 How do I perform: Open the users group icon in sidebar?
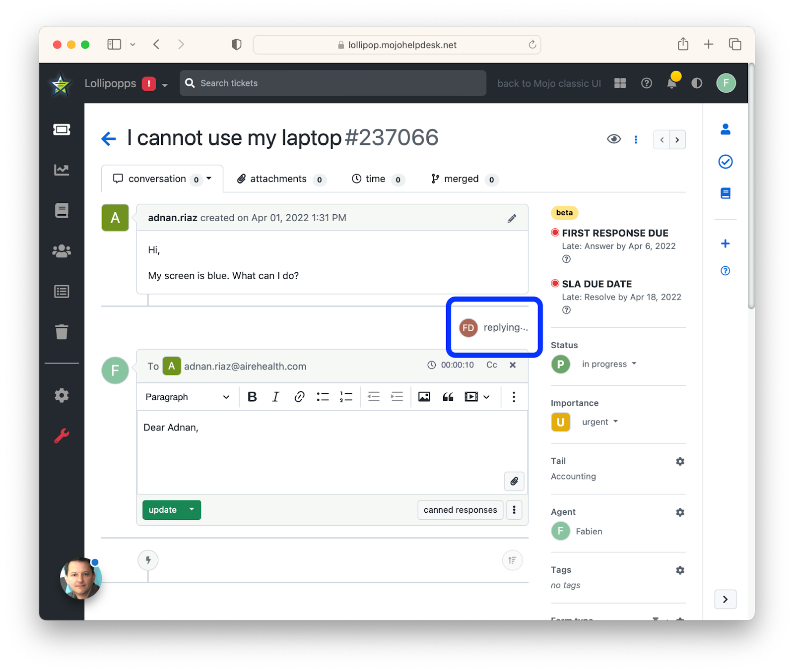click(62, 251)
